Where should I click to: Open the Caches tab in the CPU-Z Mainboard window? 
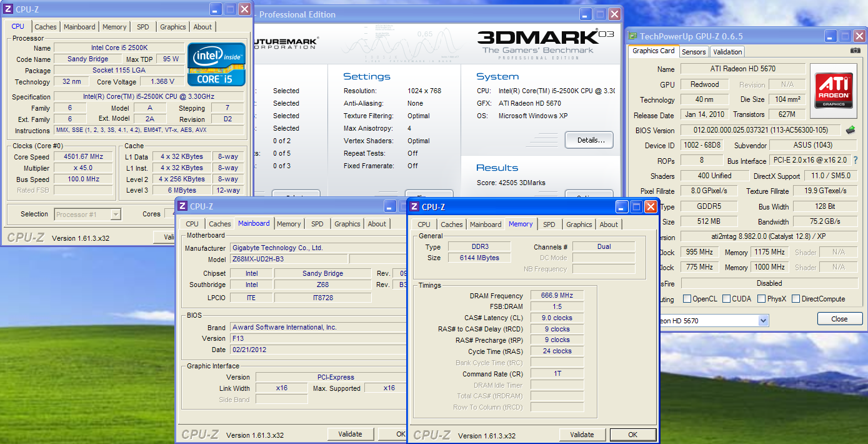219,224
